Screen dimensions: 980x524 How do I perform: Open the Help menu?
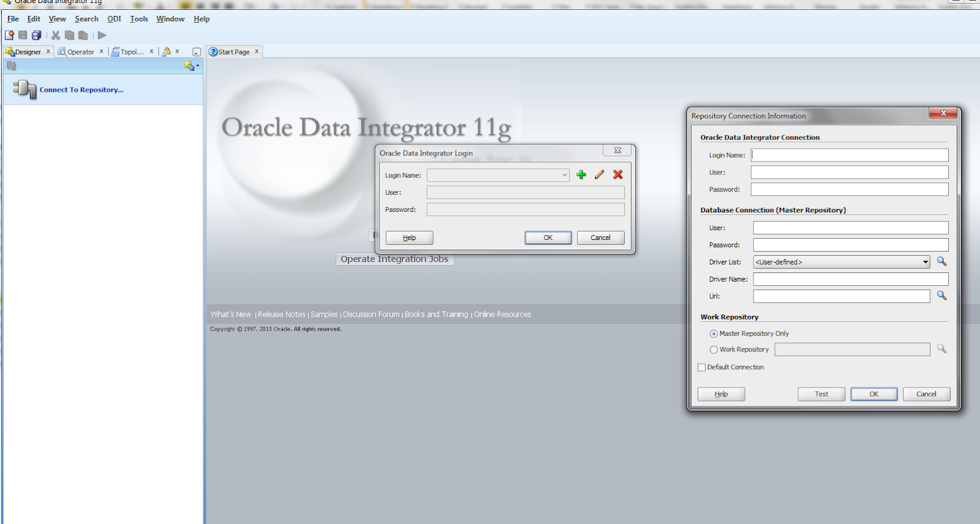click(202, 19)
